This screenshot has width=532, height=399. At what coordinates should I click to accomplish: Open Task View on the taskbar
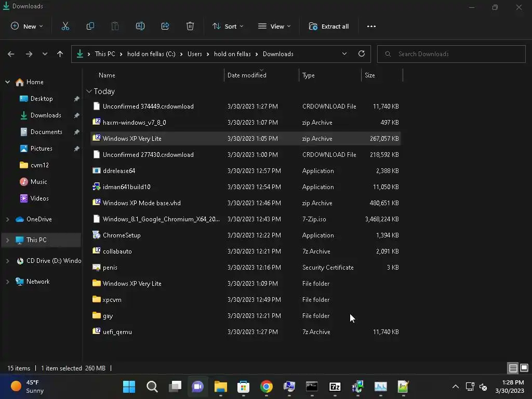pyautogui.click(x=175, y=387)
